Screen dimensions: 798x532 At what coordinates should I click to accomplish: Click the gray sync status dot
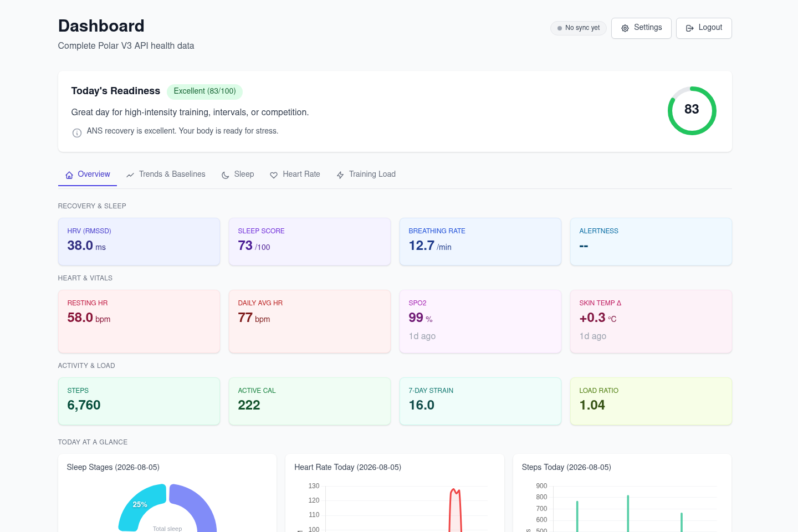click(x=560, y=28)
